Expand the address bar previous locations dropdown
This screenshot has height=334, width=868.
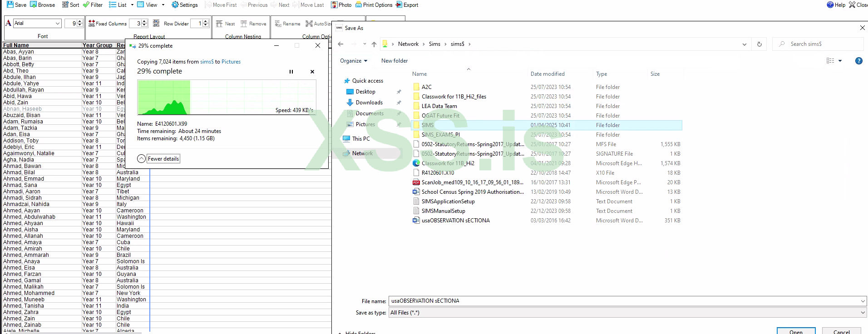coord(745,44)
